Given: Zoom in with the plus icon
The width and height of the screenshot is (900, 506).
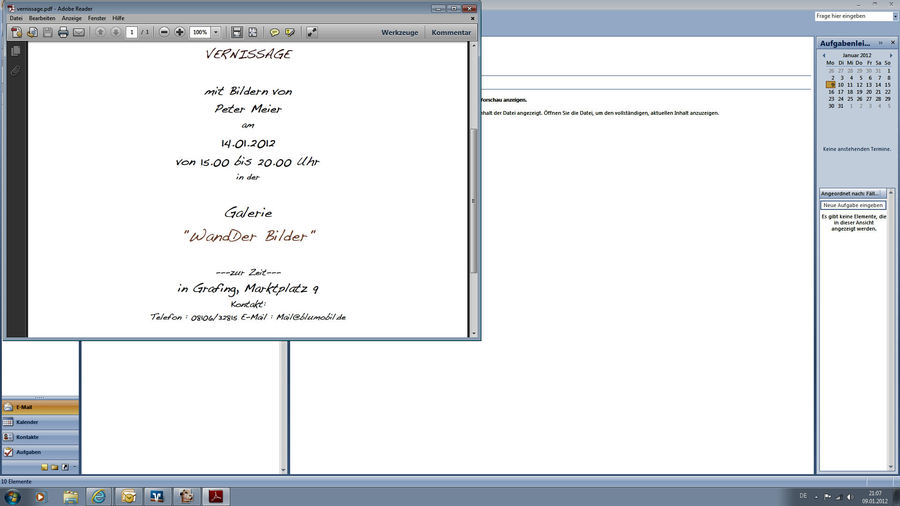Looking at the screenshot, I should 180,32.
